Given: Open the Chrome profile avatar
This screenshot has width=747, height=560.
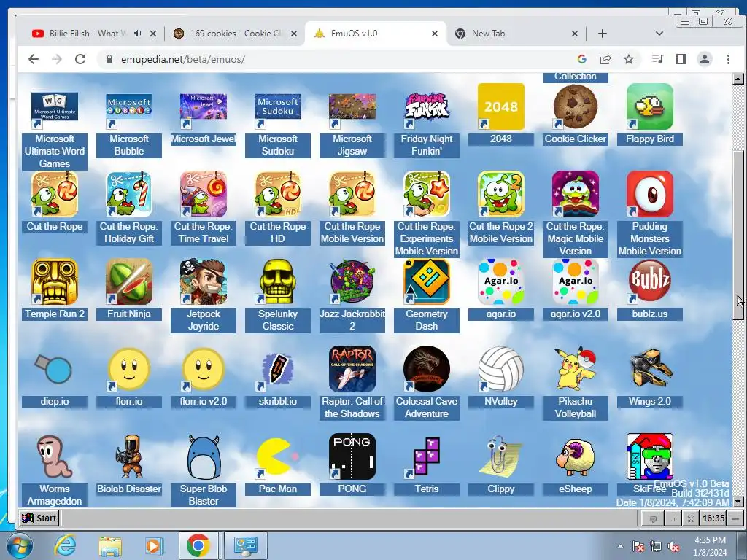Looking at the screenshot, I should (705, 59).
